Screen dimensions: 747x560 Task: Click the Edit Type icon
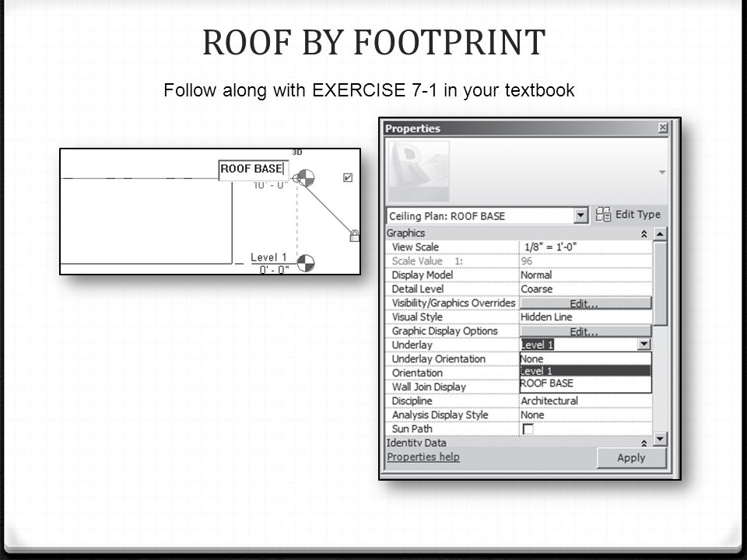pyautogui.click(x=604, y=215)
